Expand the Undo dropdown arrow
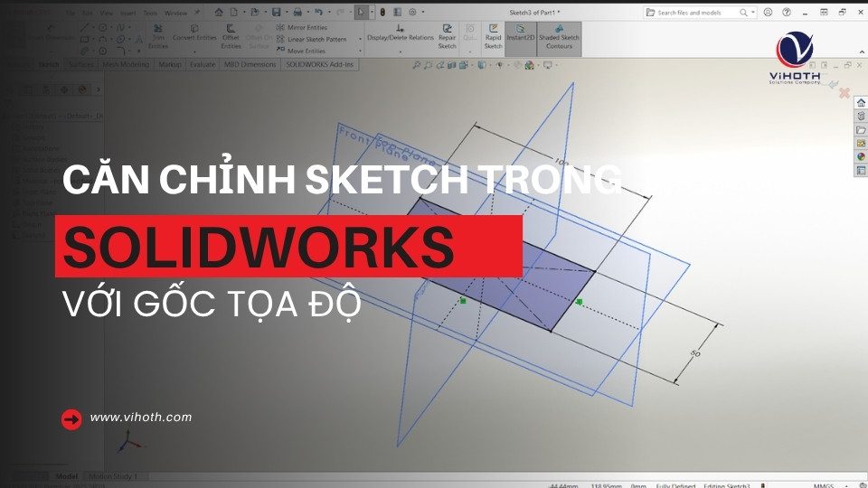 (x=328, y=12)
